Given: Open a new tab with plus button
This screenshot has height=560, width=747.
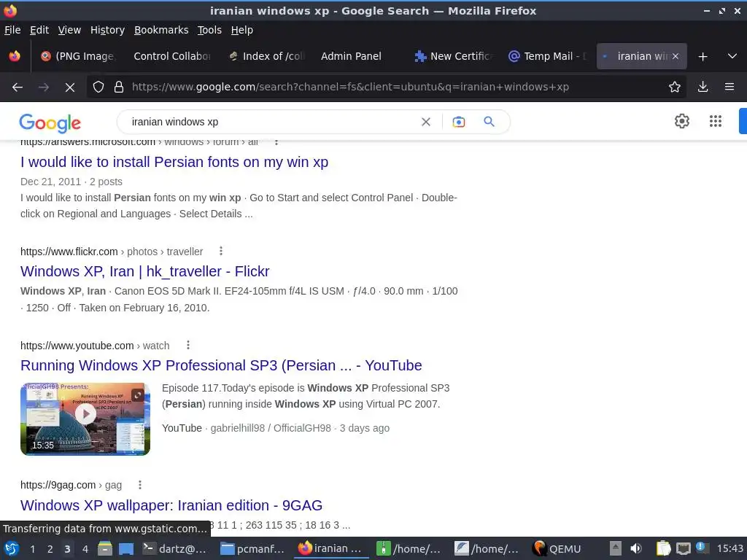Looking at the screenshot, I should coord(703,56).
